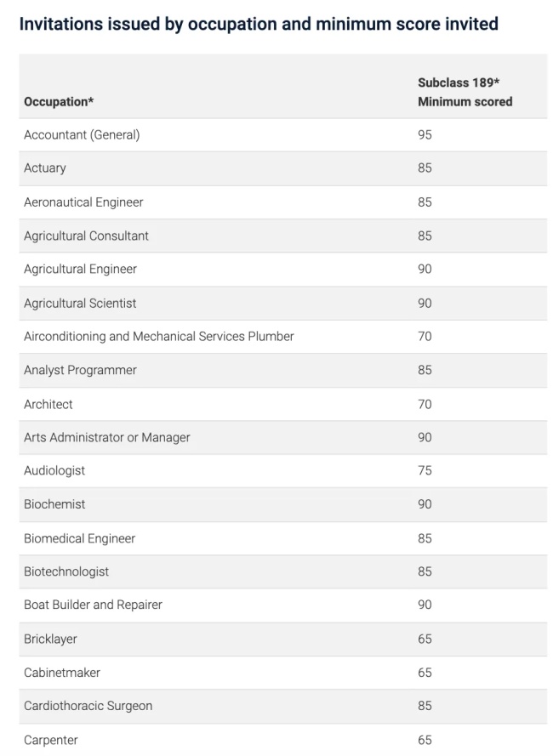
Task: Click Arts Administrator or Manager entry
Action: pos(107,437)
